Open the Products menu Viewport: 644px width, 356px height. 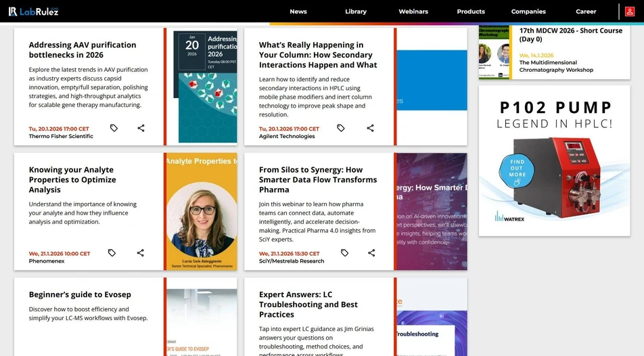point(471,12)
